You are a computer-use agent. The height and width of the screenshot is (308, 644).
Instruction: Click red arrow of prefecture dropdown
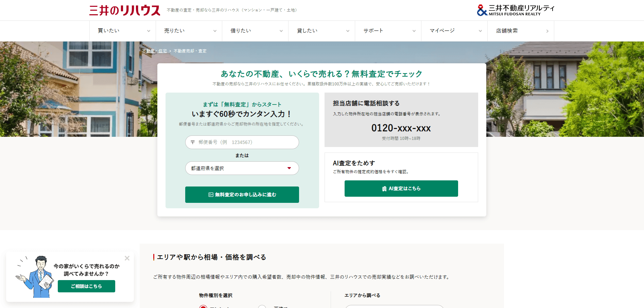click(289, 168)
